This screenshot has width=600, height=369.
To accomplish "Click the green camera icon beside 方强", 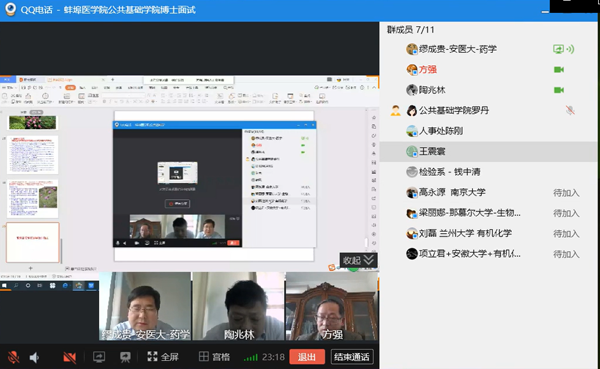I will tap(559, 70).
